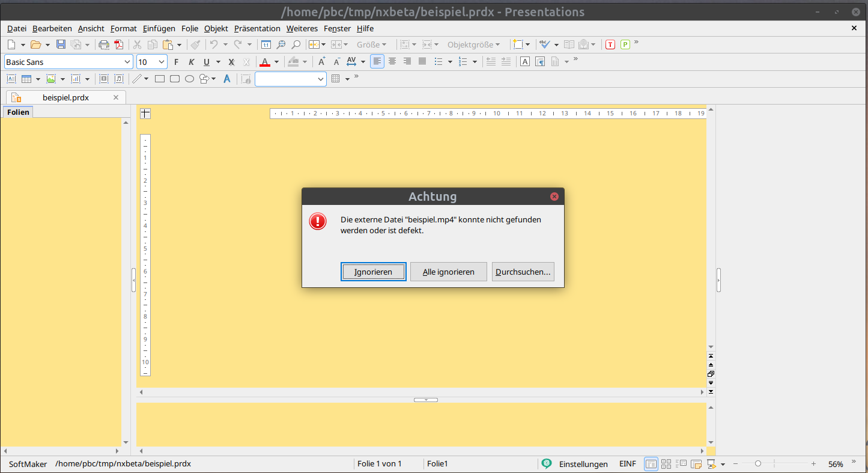Image resolution: width=868 pixels, height=473 pixels.
Task: Align text left
Action: pyautogui.click(x=377, y=61)
